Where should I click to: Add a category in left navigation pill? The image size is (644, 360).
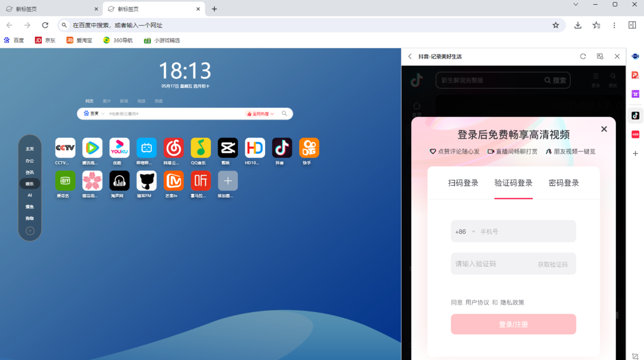[x=30, y=231]
